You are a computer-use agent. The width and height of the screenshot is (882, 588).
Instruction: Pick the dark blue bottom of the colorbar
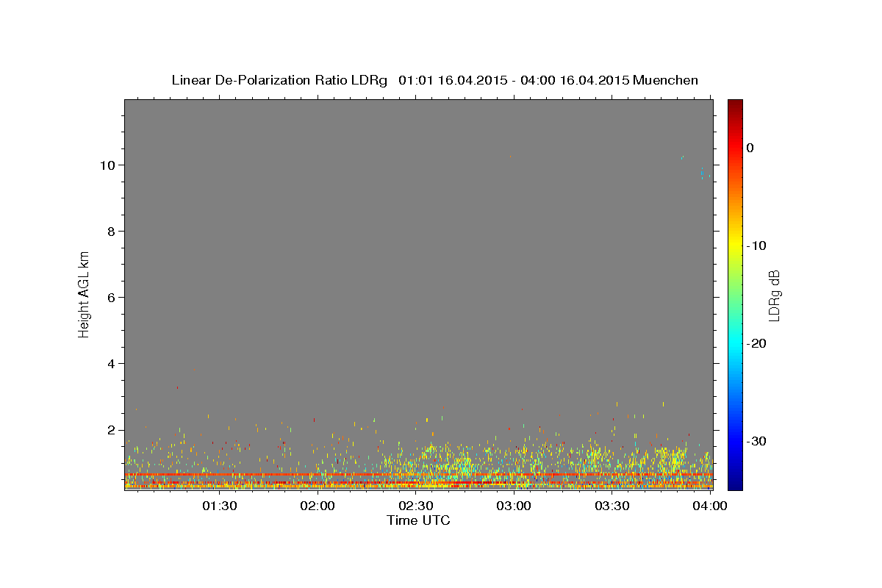(x=735, y=484)
